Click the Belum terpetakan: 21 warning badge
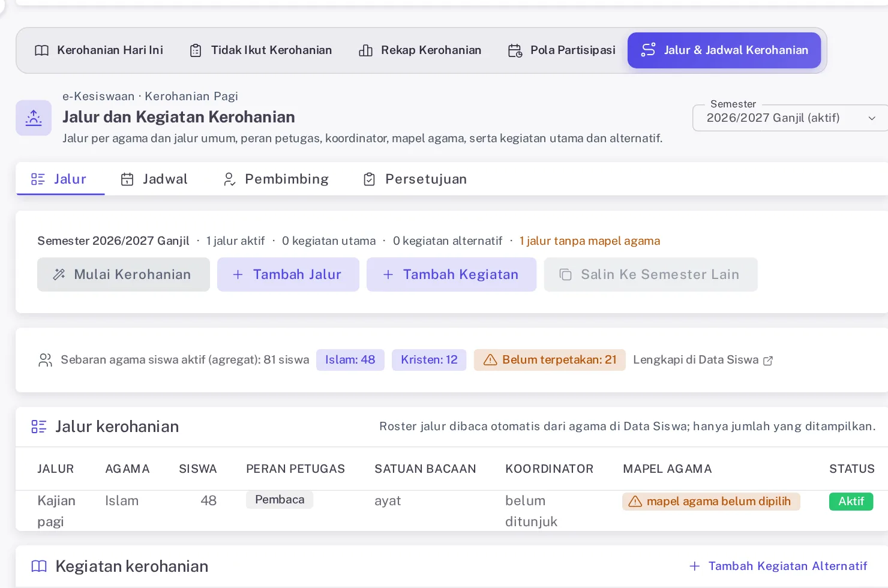888x588 pixels. coord(550,360)
